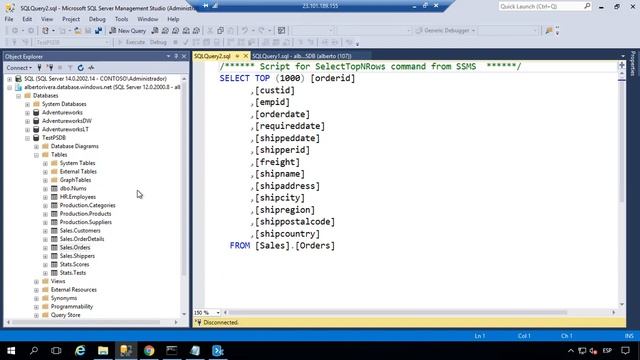Click the Execute button

[131, 42]
